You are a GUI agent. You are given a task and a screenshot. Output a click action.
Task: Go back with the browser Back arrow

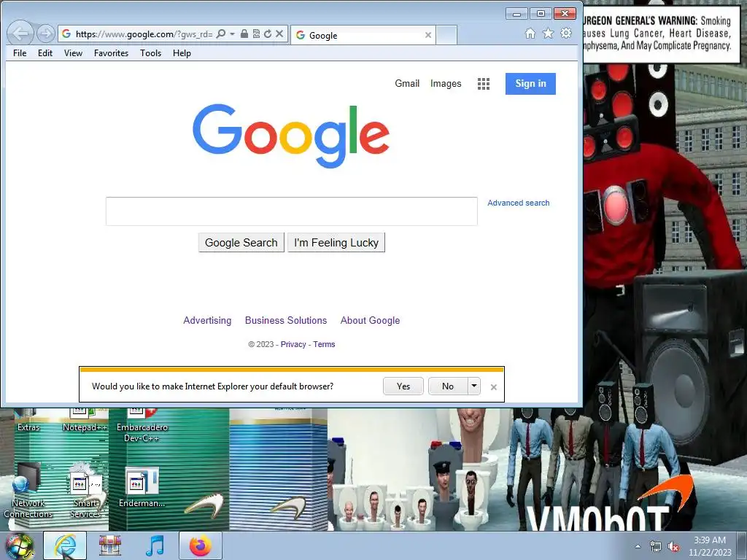20,34
